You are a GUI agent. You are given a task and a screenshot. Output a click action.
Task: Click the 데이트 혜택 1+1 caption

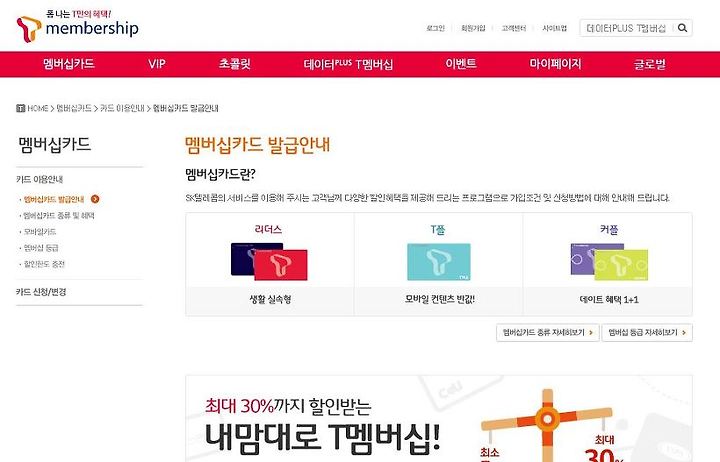point(609,299)
